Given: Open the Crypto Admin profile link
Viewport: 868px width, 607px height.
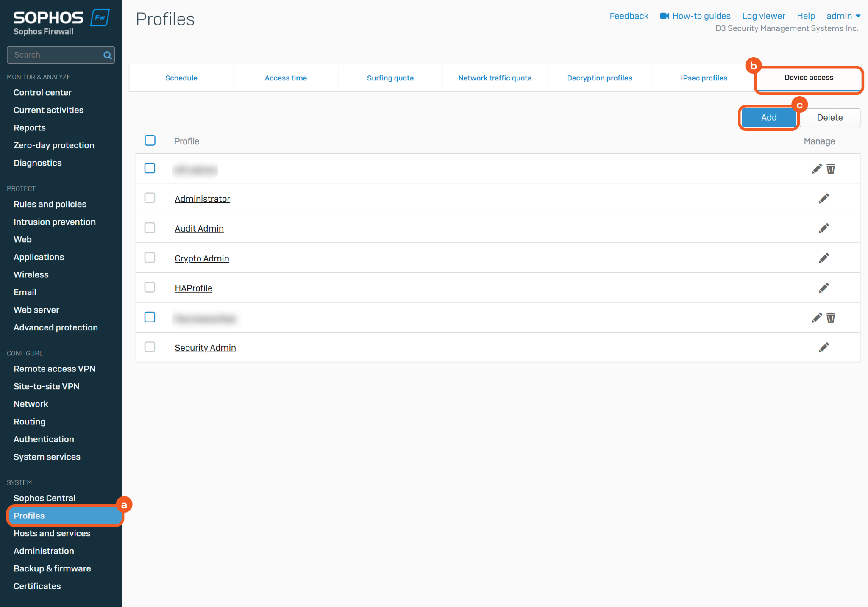Looking at the screenshot, I should (x=202, y=258).
